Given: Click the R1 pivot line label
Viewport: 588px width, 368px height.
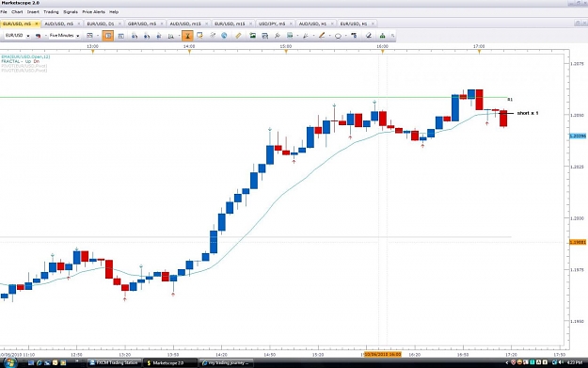Looking at the screenshot, I should click(x=510, y=100).
